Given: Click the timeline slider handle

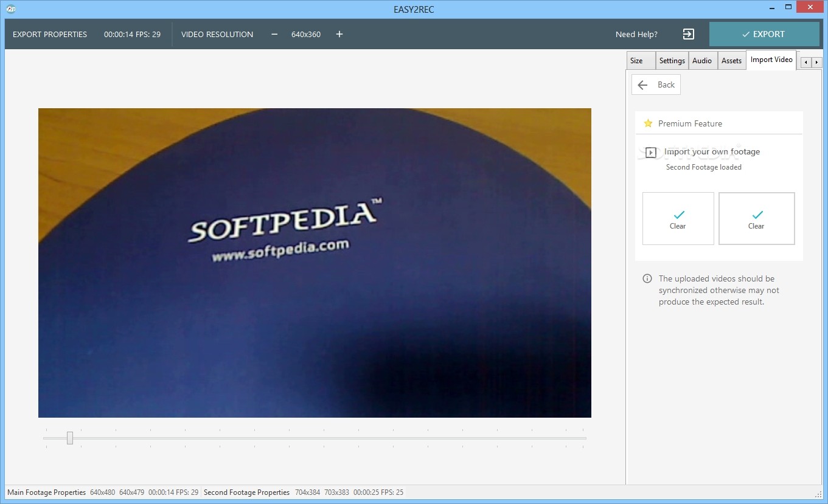Looking at the screenshot, I should pyautogui.click(x=70, y=438).
